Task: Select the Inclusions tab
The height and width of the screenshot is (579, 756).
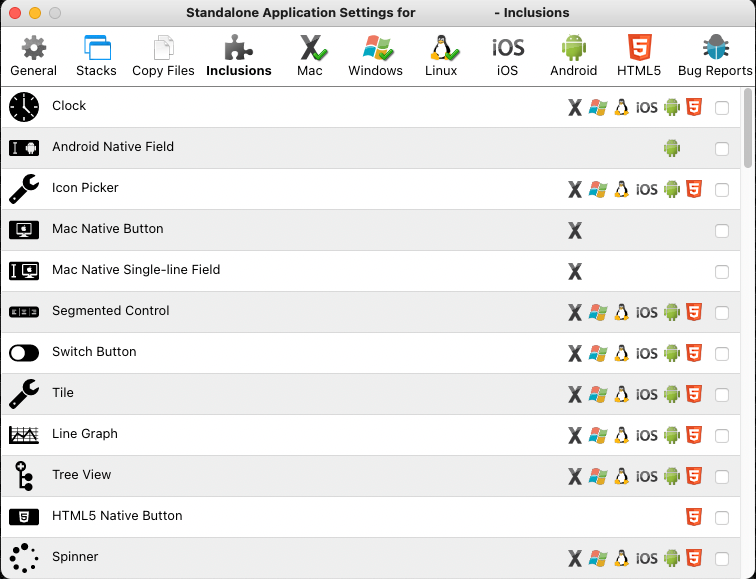Action: pos(238,55)
